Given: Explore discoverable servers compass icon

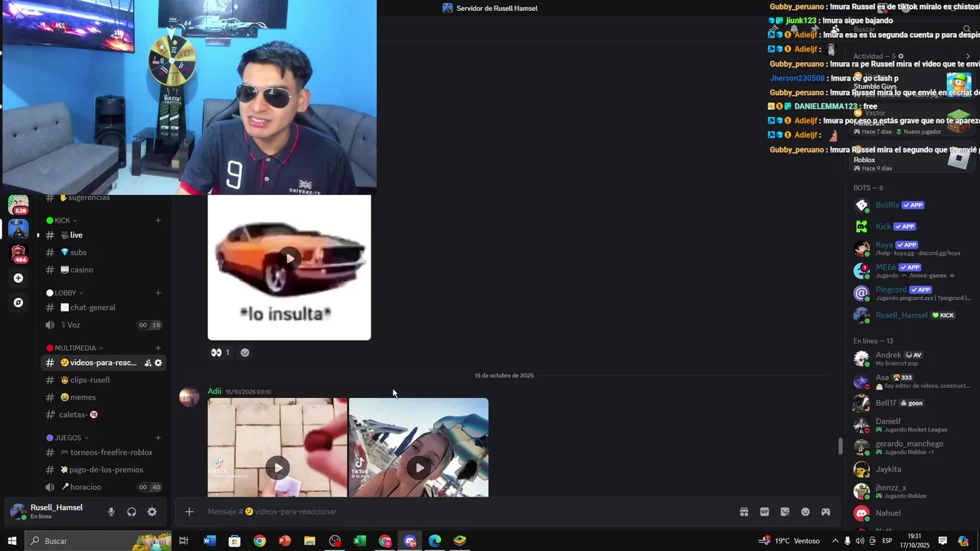Looking at the screenshot, I should point(18,303).
